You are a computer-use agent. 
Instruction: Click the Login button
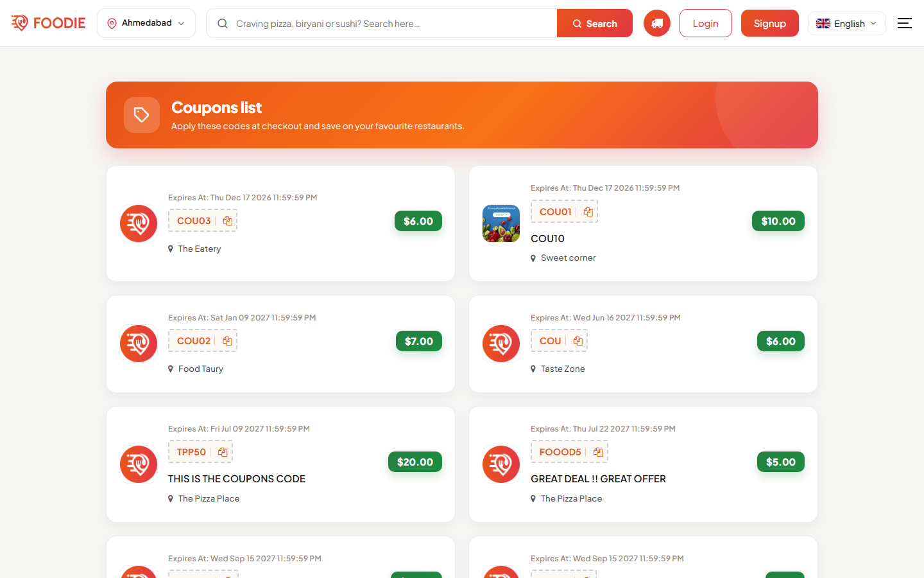[x=706, y=23]
